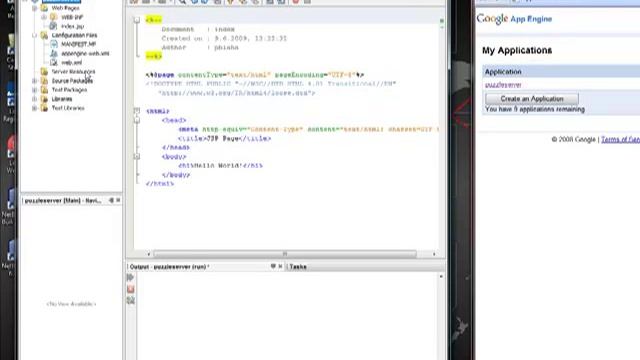The height and width of the screenshot is (360, 640).
Task: Collapse the head tag code fold
Action: coord(137,120)
